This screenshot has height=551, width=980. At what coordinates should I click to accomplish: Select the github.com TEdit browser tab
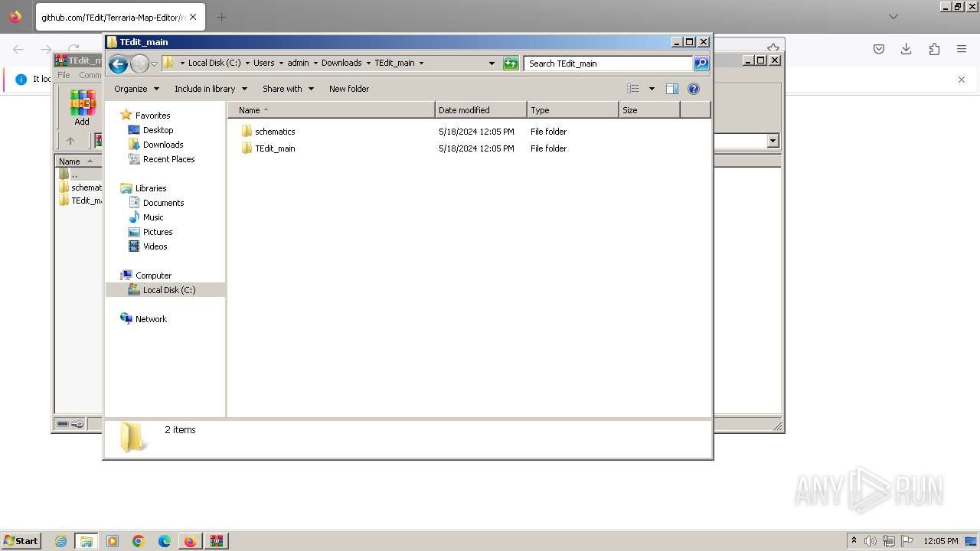[113, 17]
